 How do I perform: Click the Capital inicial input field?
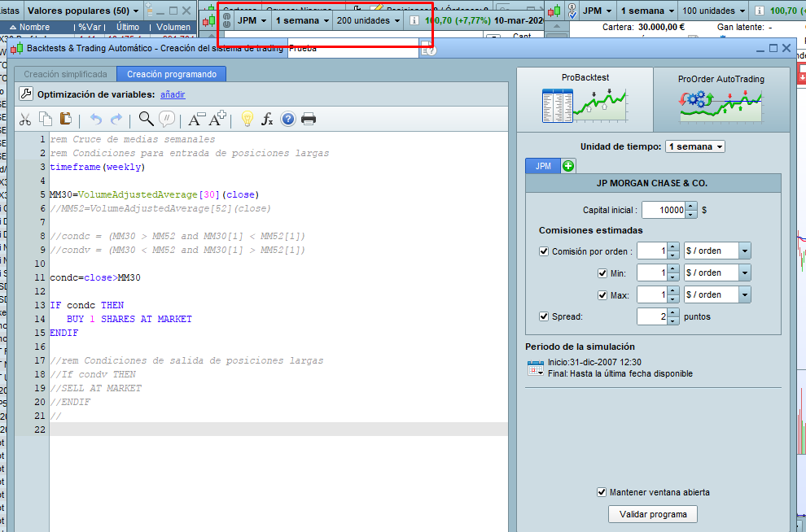(x=664, y=210)
